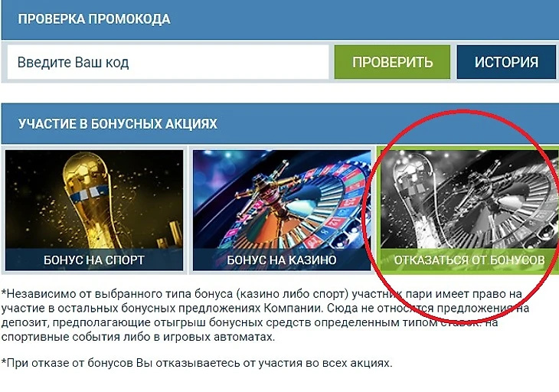Click the first footnote about bonus type

pos(265,315)
